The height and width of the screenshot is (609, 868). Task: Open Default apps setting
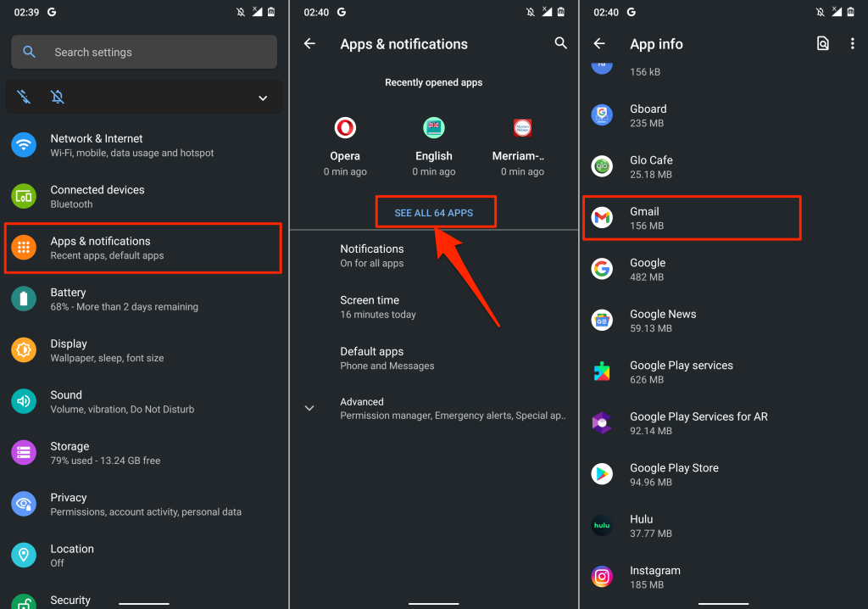pos(387,358)
